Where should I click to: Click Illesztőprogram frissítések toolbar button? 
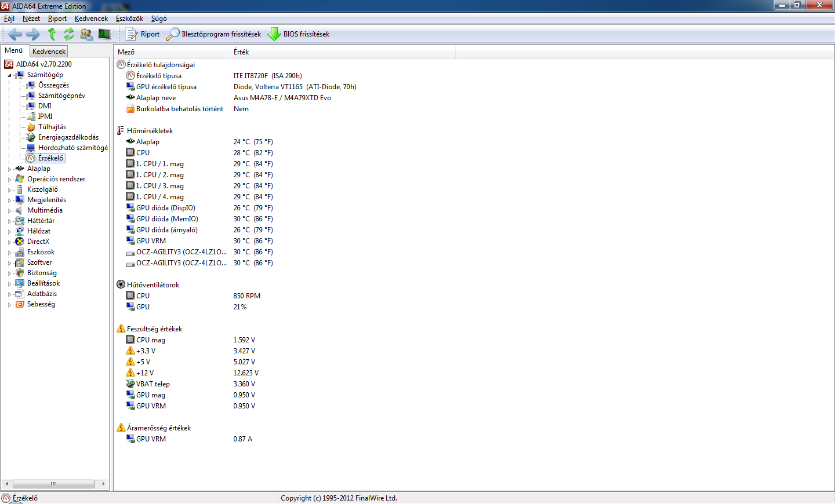(213, 34)
